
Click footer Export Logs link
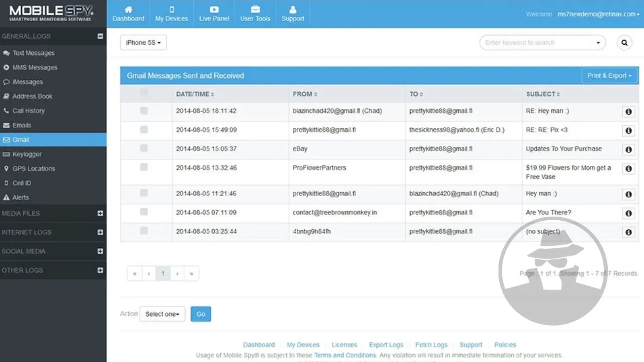pyautogui.click(x=386, y=345)
